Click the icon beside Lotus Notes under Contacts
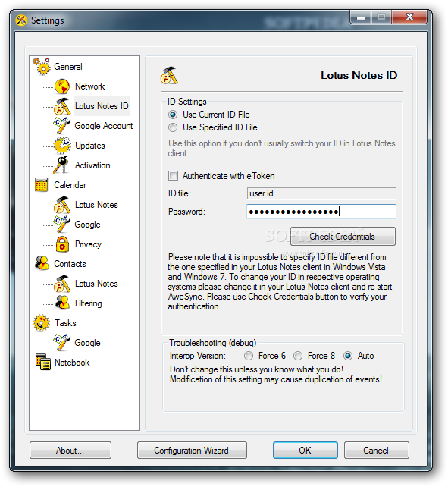Image resolution: width=448 pixels, height=487 pixels. [62, 284]
